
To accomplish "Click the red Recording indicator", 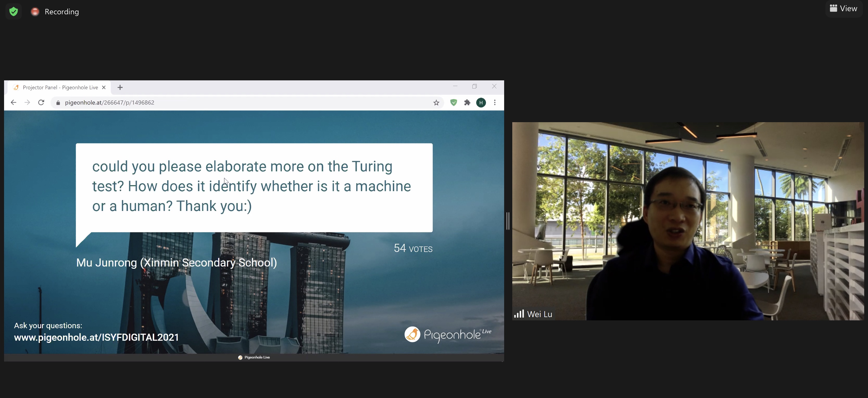I will pos(35,12).
